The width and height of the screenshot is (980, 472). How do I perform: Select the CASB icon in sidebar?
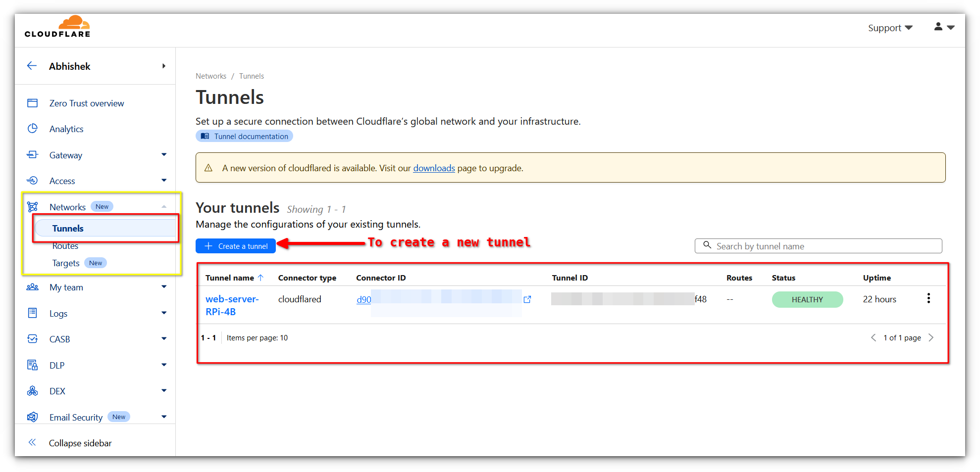(32, 338)
